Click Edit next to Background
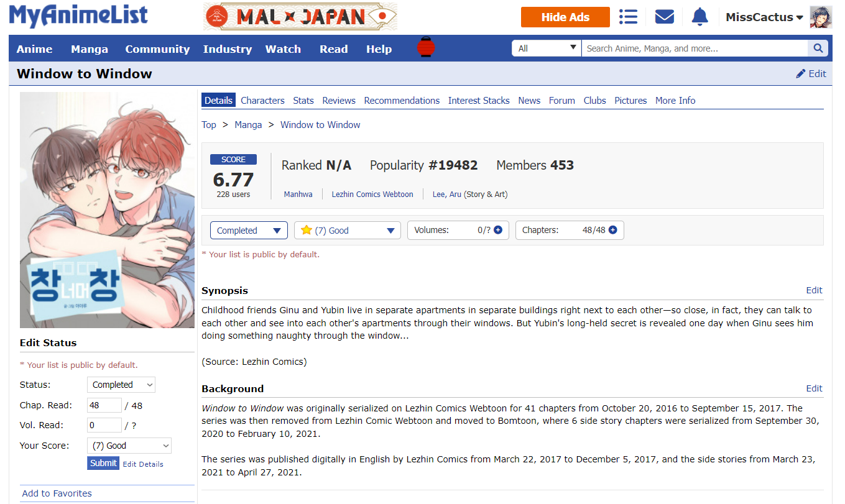845x504 pixels. click(x=815, y=388)
